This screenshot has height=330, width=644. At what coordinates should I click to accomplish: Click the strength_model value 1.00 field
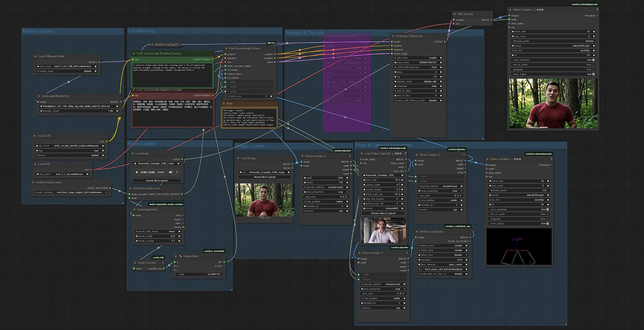(79, 111)
